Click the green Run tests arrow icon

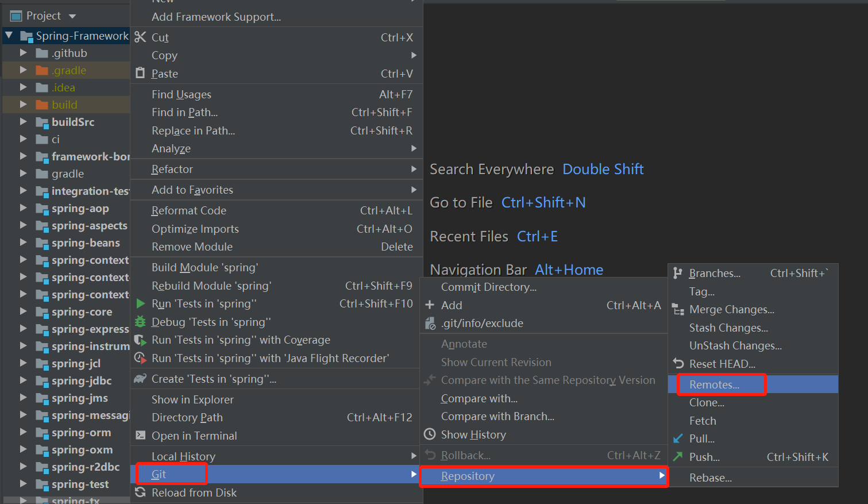[x=141, y=303]
